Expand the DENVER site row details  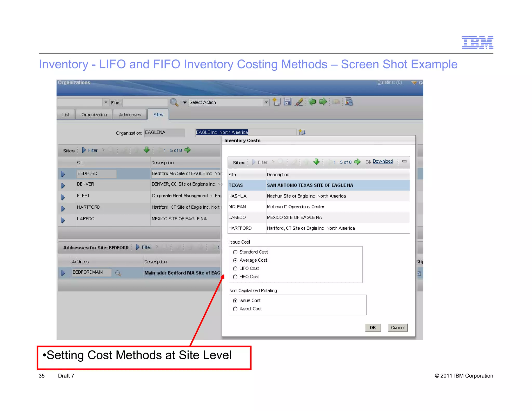click(x=63, y=185)
